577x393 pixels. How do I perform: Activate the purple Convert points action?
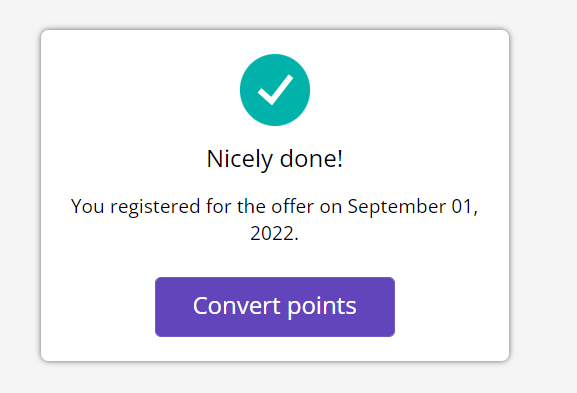pyautogui.click(x=275, y=307)
